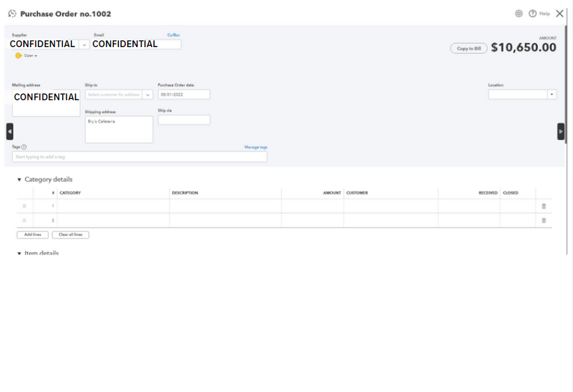Click the Clear all lines button
Image resolution: width=573 pixels, height=392 pixels.
[x=70, y=235]
